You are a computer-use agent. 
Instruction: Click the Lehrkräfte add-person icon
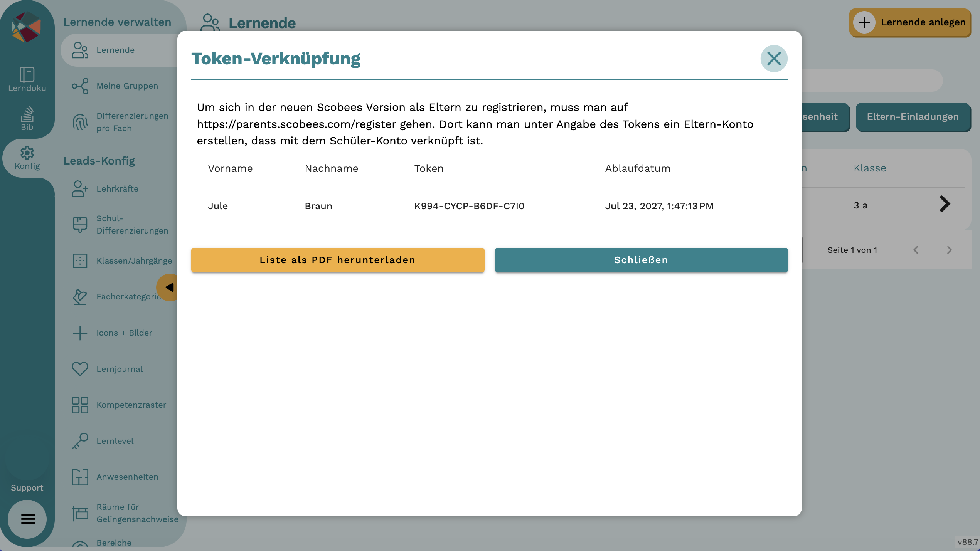coord(80,189)
